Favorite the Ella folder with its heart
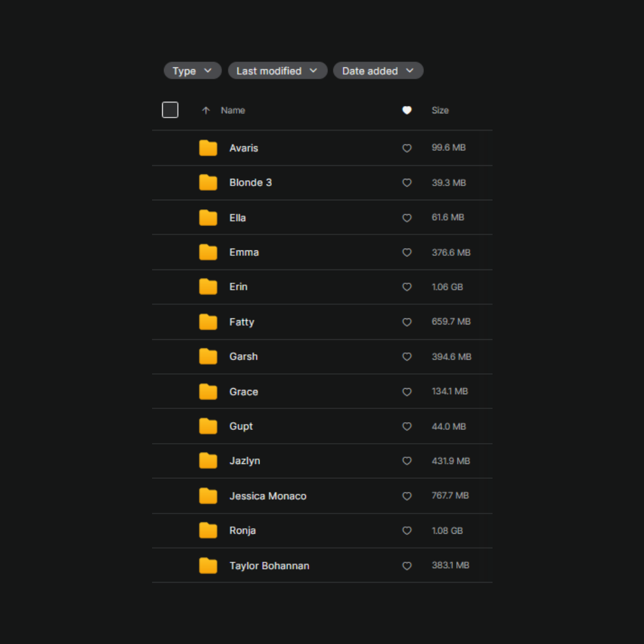 pyautogui.click(x=407, y=218)
